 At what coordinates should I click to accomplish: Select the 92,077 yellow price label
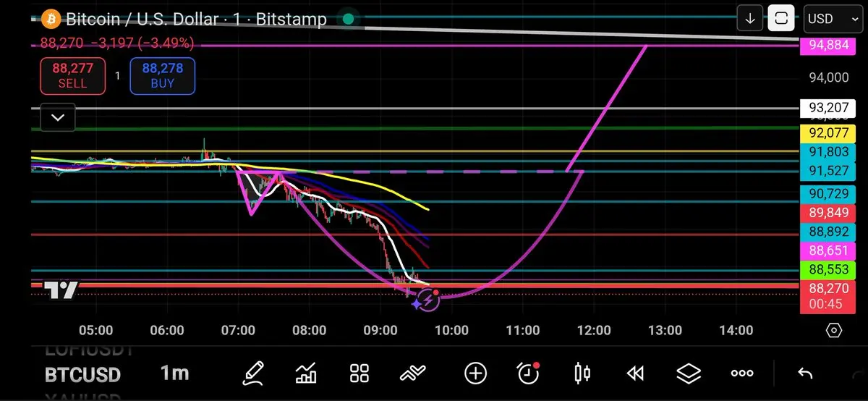pos(827,133)
